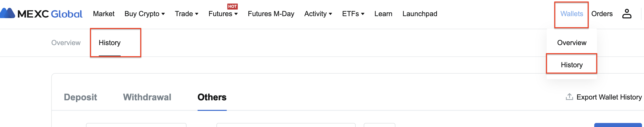Screen dimensions: 644x127
Task: Expand the Trade dropdown menu
Action: coord(187,14)
